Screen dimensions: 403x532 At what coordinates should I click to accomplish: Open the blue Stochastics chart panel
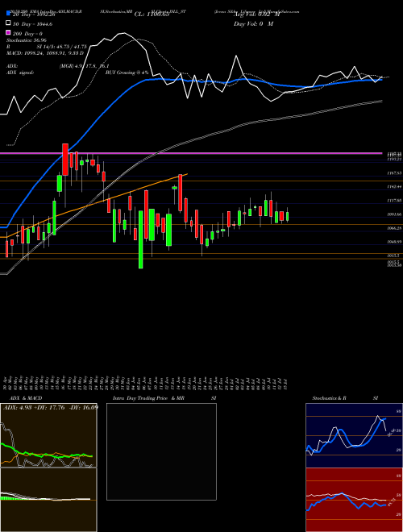[354, 435]
